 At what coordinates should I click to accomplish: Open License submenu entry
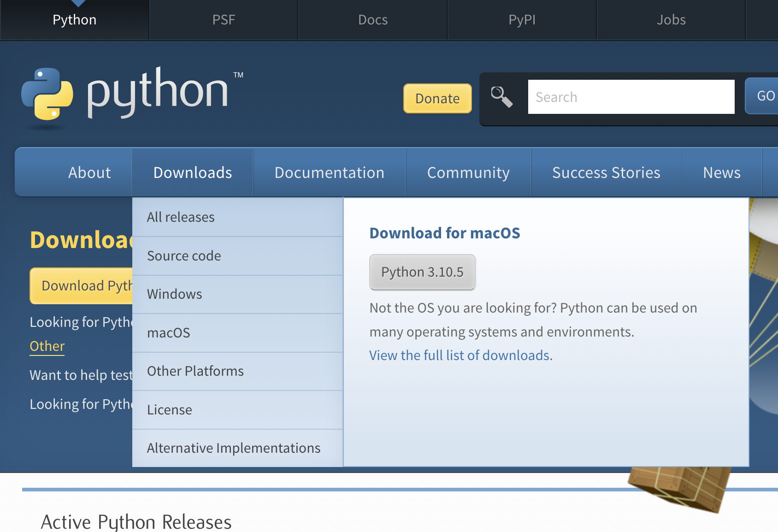237,410
